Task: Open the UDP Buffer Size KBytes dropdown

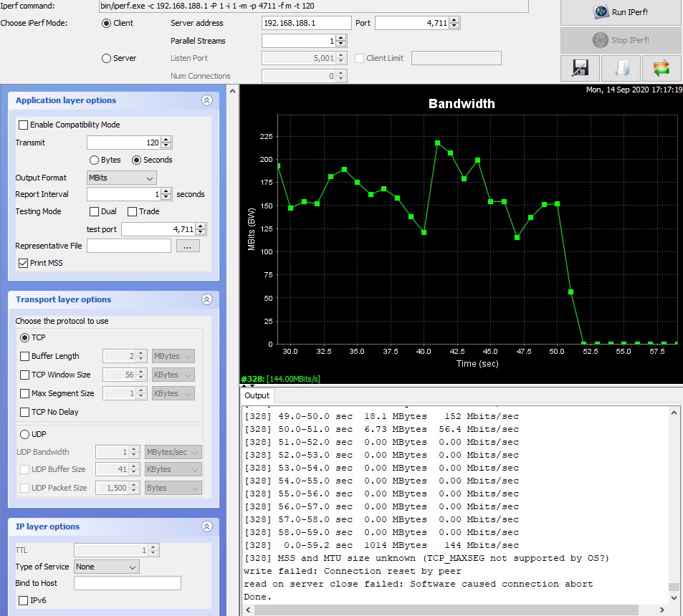Action: 173,470
